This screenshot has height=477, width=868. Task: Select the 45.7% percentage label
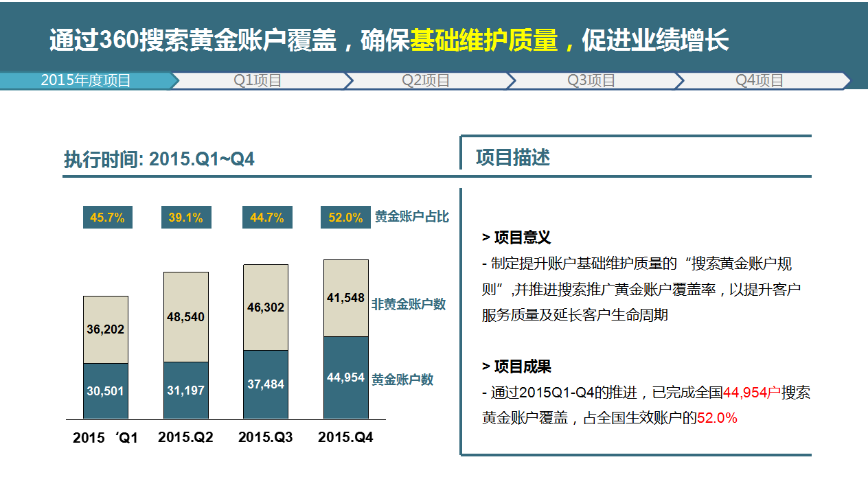(x=108, y=218)
